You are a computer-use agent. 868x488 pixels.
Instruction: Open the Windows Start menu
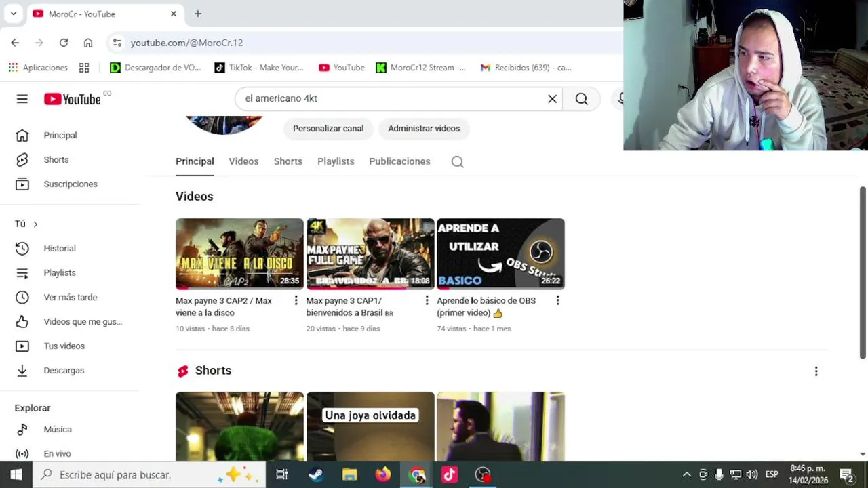tap(16, 474)
